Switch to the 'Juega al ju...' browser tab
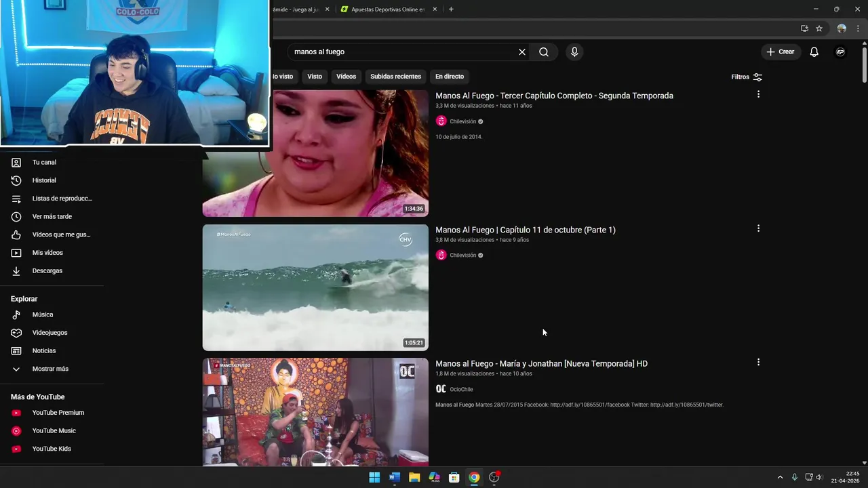 pyautogui.click(x=296, y=9)
